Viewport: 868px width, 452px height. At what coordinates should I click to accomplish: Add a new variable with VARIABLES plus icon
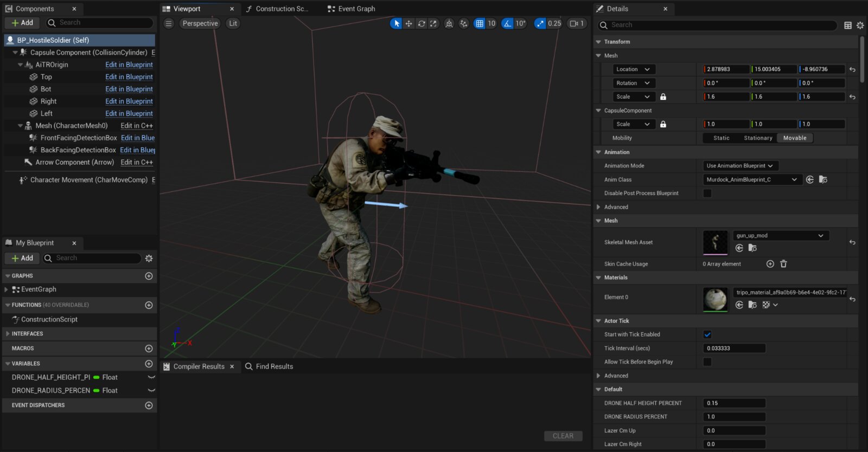[149, 364]
